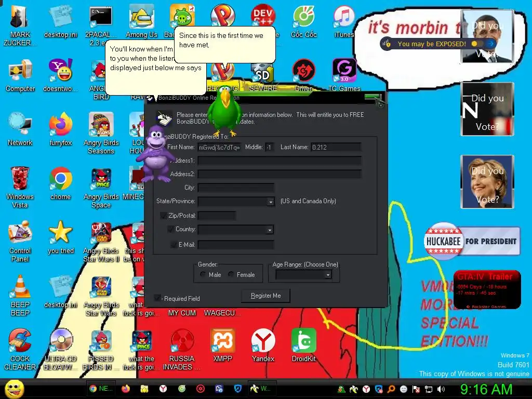Open the MARK ZUCKER desktop icon

coord(20,26)
